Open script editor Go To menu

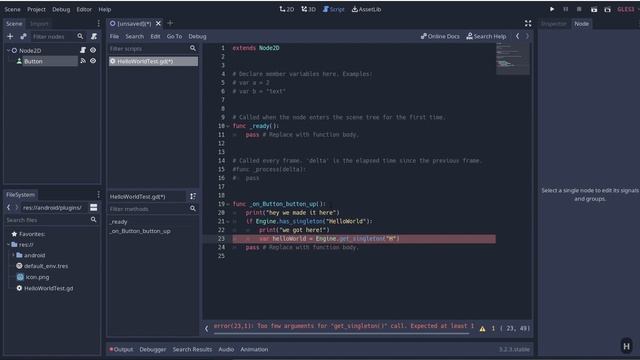[174, 36]
